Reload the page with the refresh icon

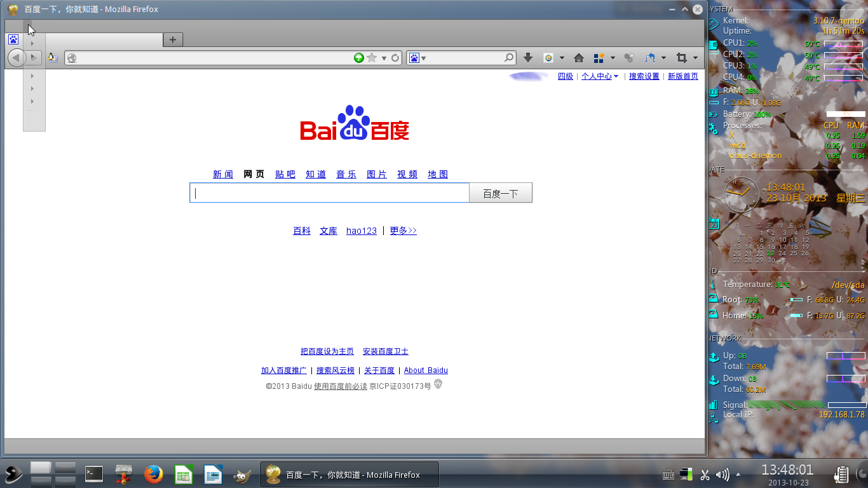pos(395,58)
